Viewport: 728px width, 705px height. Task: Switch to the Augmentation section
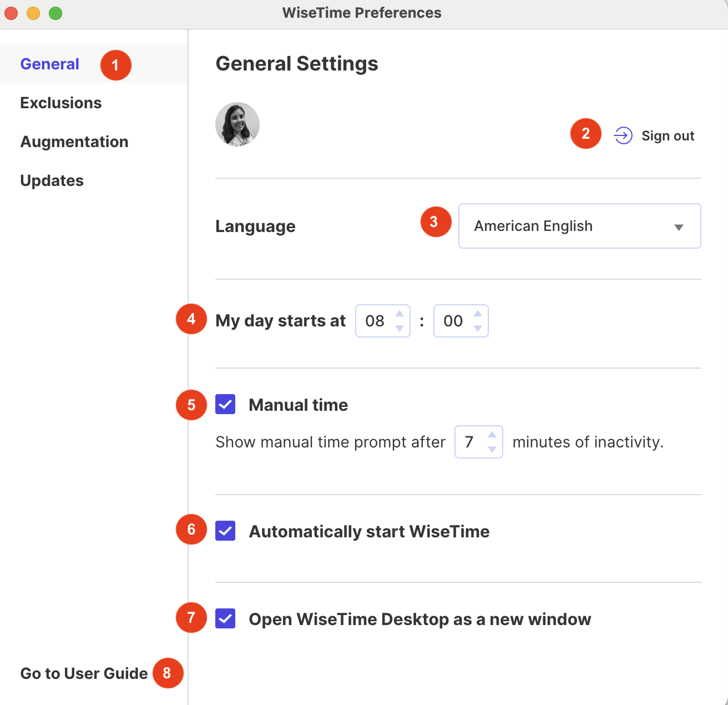point(74,142)
